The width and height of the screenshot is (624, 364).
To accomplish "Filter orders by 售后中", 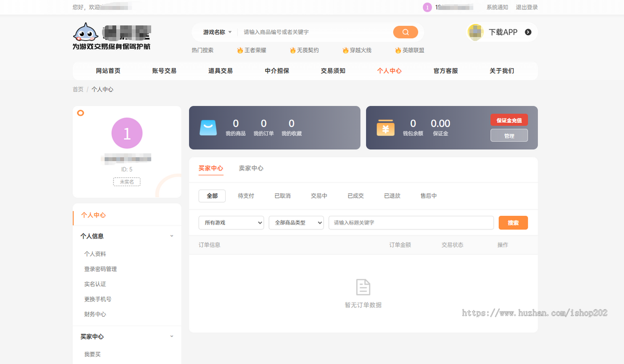I will point(428,196).
